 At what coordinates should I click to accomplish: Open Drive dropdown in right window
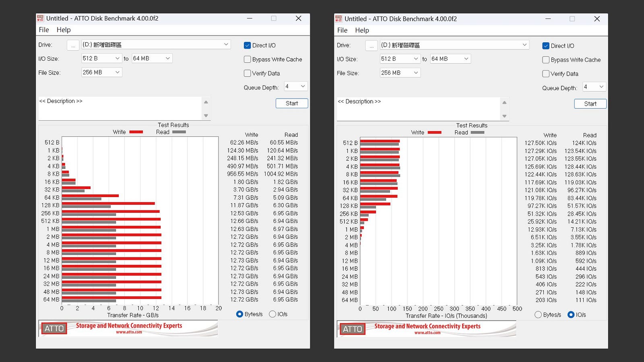[454, 45]
